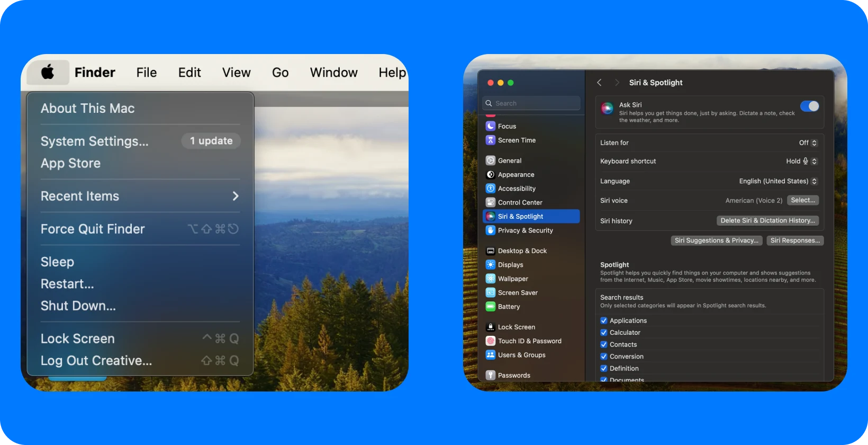Screen dimensions: 868x445
Task: Click the Control Center icon
Action: [491, 202]
